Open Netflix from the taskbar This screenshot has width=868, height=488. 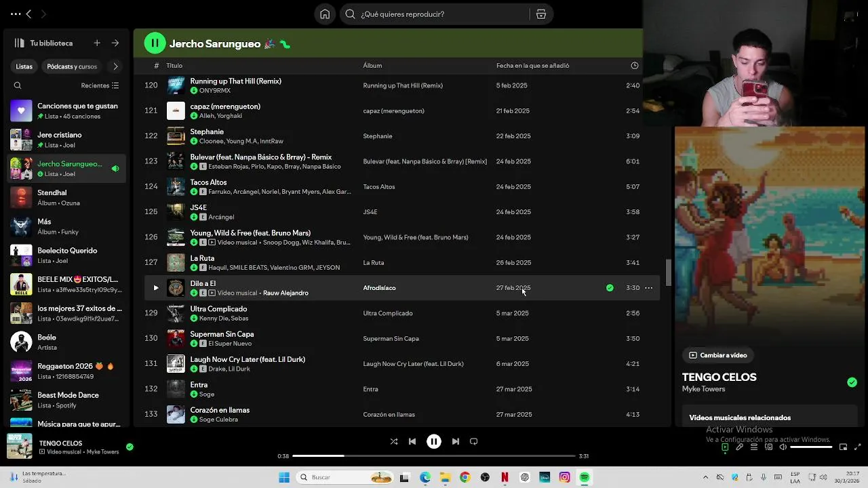(x=505, y=477)
